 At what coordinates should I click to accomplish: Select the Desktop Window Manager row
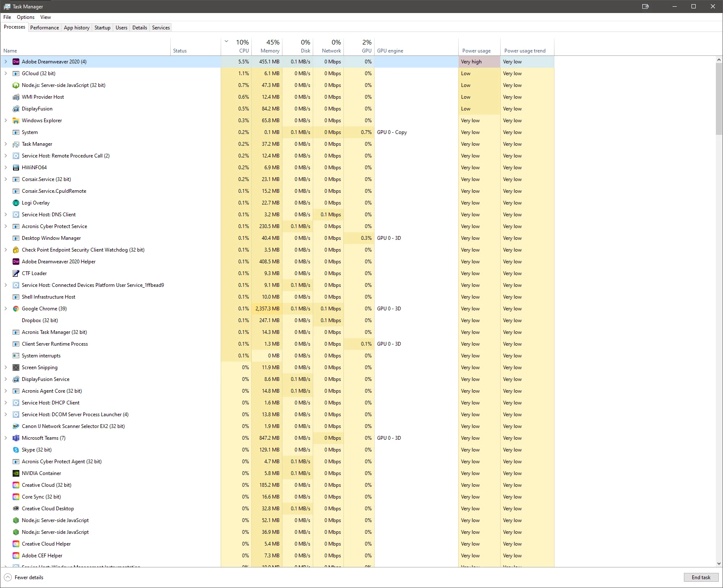[277, 238]
